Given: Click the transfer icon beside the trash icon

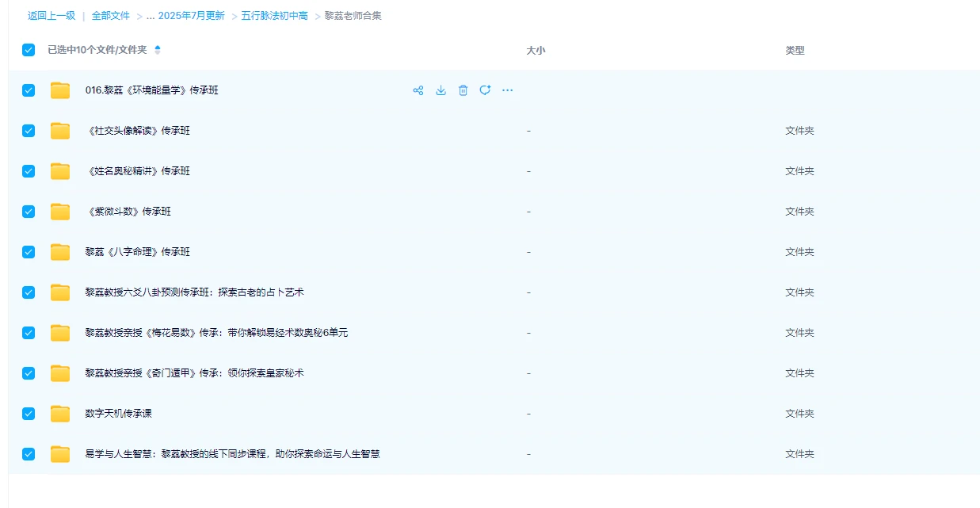Looking at the screenshot, I should pos(485,90).
